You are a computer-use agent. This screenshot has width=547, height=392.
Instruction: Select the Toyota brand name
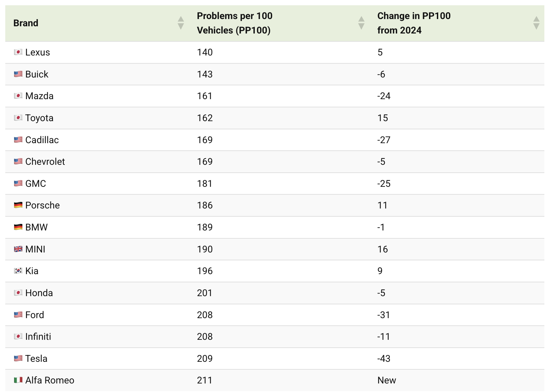point(39,118)
